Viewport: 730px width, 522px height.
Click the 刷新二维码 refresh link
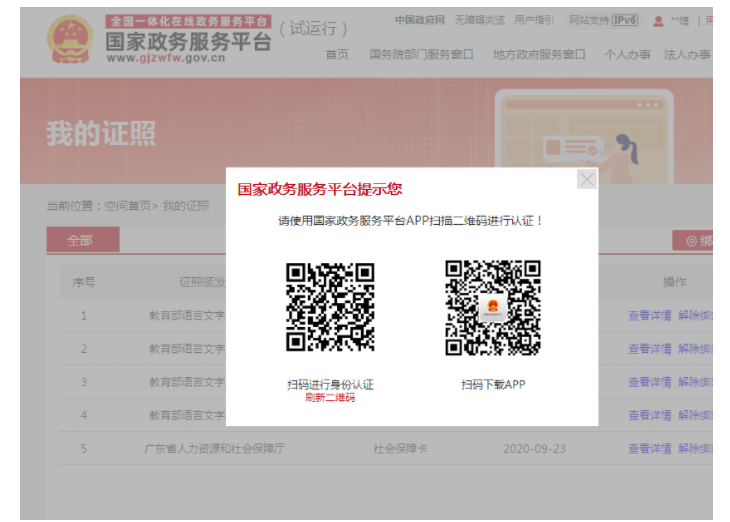[x=330, y=398]
